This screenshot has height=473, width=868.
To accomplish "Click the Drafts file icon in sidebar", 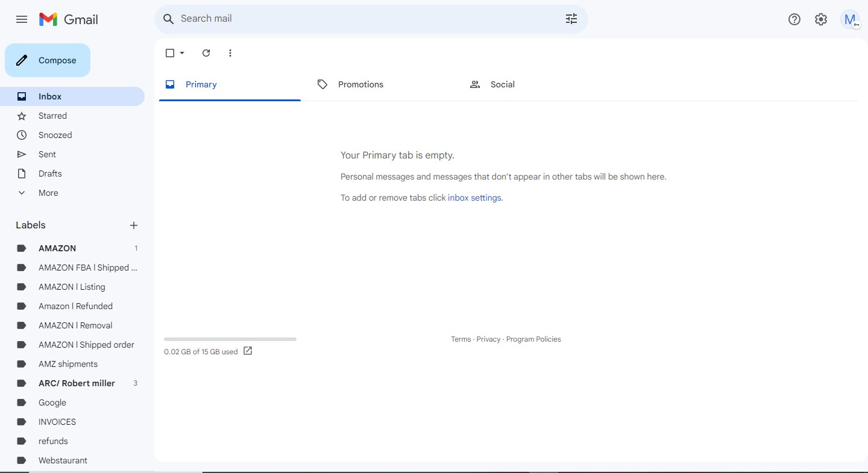I will (22, 174).
